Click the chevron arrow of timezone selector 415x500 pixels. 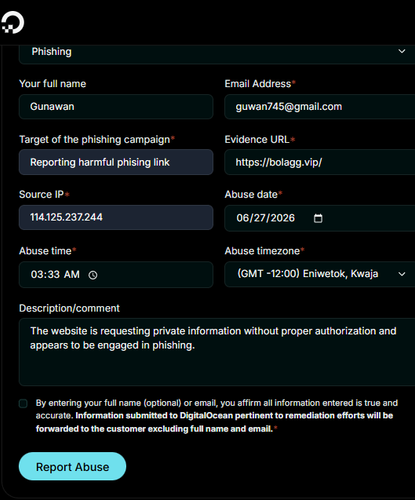click(x=402, y=274)
